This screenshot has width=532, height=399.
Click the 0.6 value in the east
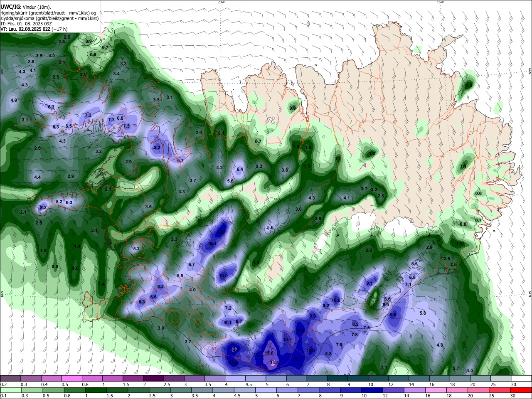[x=478, y=193]
